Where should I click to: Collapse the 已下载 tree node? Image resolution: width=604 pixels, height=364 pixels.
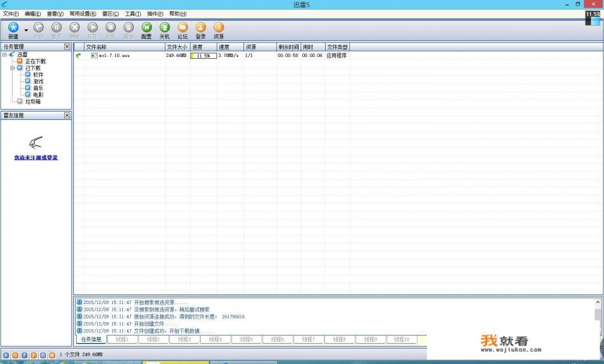pos(13,68)
